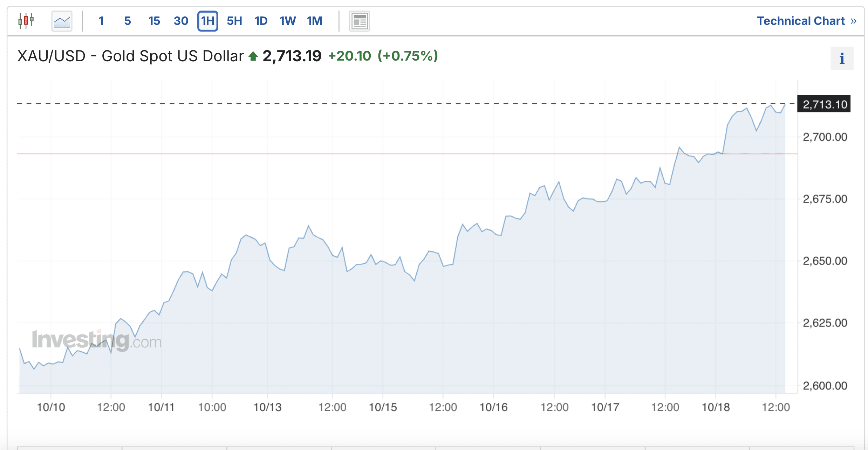
Task: Choose the 1M timeframe
Action: click(314, 21)
